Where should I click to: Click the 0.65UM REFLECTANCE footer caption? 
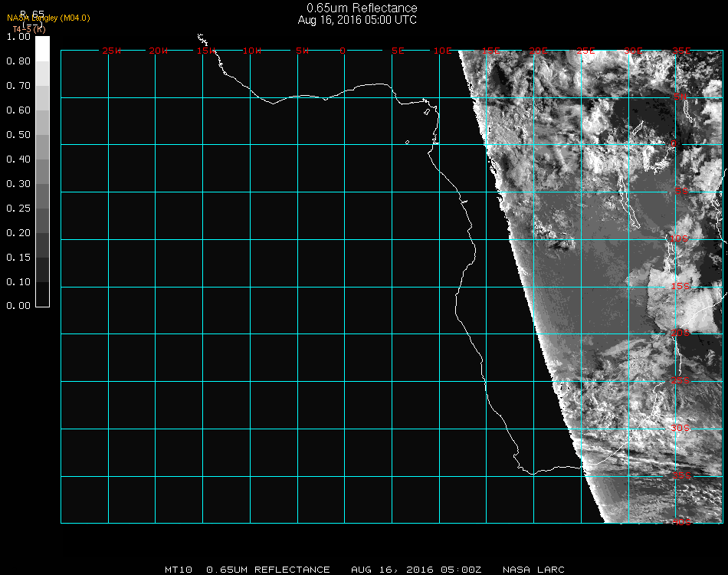(268, 570)
